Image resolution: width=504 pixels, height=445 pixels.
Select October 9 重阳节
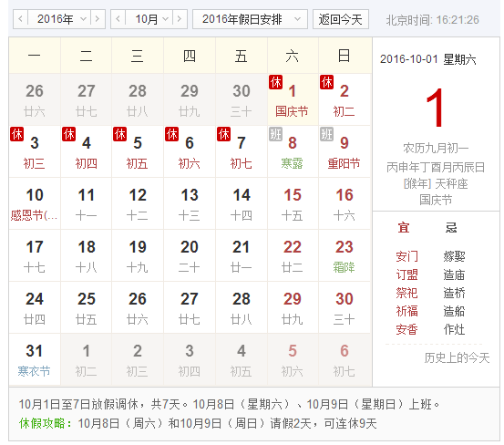(x=345, y=151)
